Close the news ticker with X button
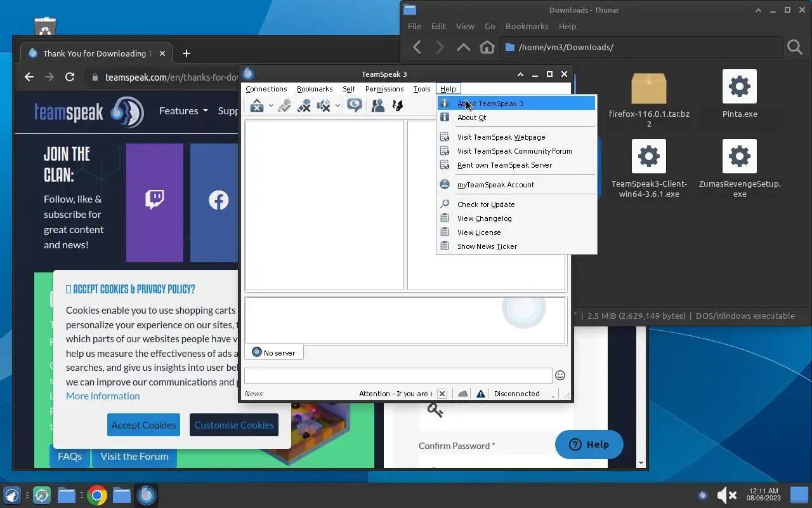The width and height of the screenshot is (812, 508). (x=442, y=394)
